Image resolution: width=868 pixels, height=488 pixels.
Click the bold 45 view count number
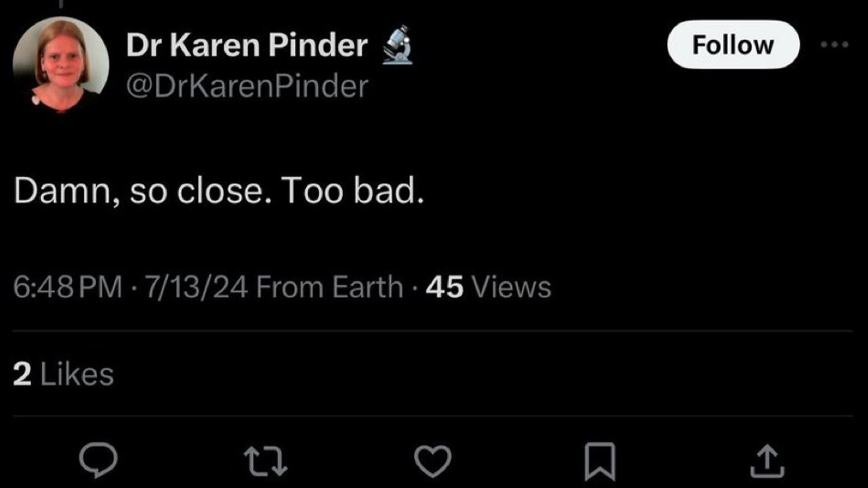point(444,287)
